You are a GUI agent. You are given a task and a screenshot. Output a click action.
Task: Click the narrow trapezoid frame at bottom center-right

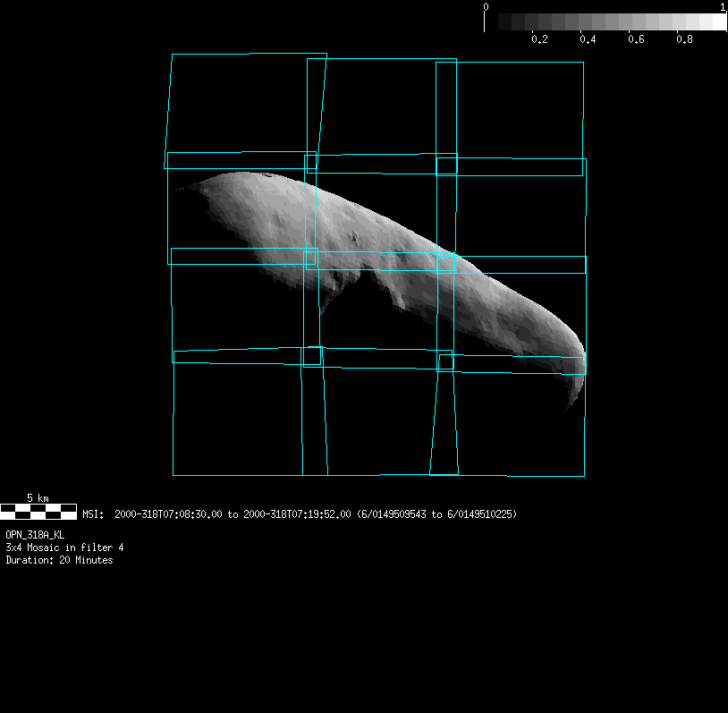point(444,420)
